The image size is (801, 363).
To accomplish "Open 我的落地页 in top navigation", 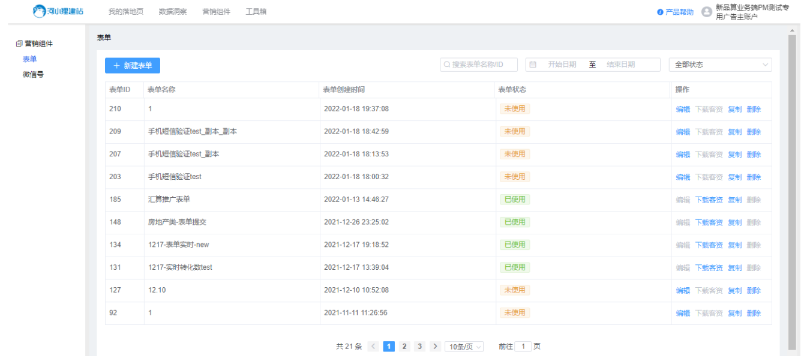I will click(x=126, y=12).
